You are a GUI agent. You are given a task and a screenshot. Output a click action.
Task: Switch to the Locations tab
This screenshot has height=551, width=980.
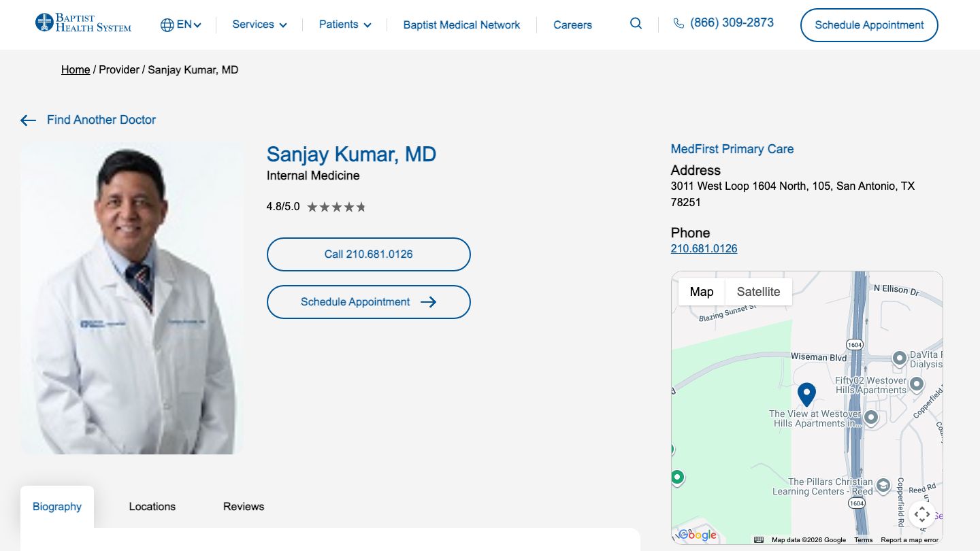coord(152,506)
